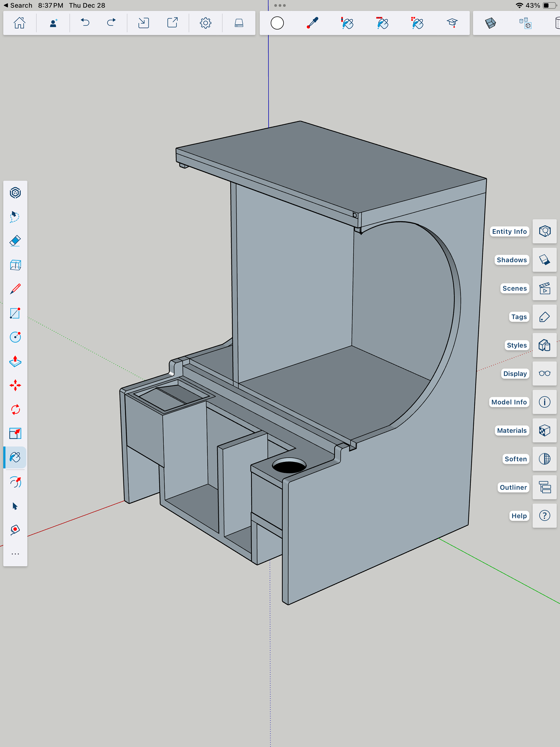Click the Styles label button
The height and width of the screenshot is (747, 560).
point(517,345)
